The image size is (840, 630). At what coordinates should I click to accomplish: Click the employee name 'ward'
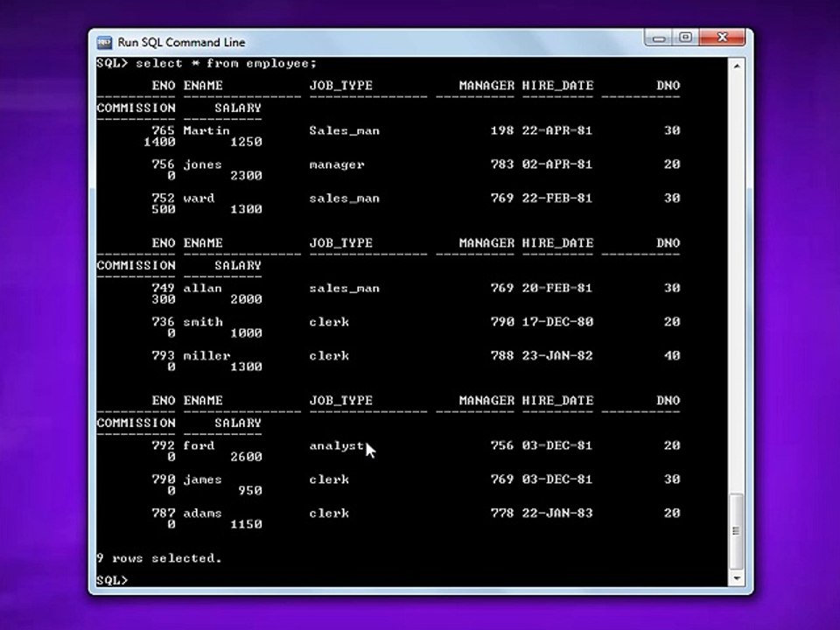click(x=199, y=199)
